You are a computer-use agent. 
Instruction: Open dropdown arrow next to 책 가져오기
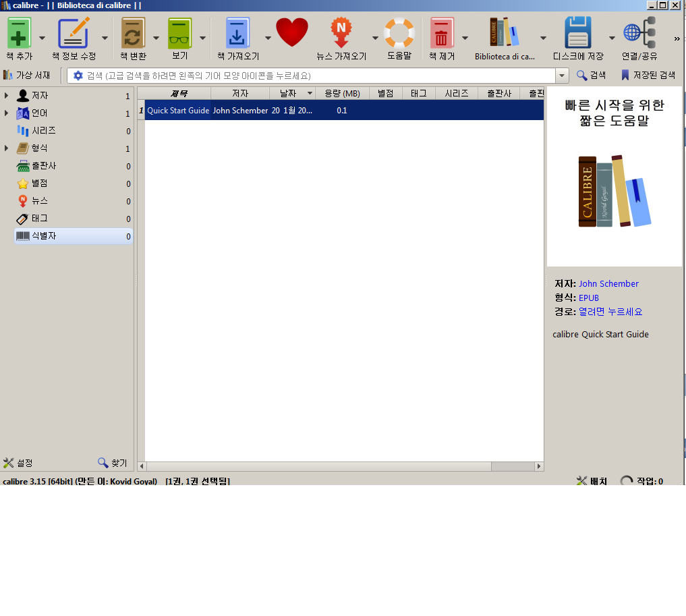click(268, 38)
